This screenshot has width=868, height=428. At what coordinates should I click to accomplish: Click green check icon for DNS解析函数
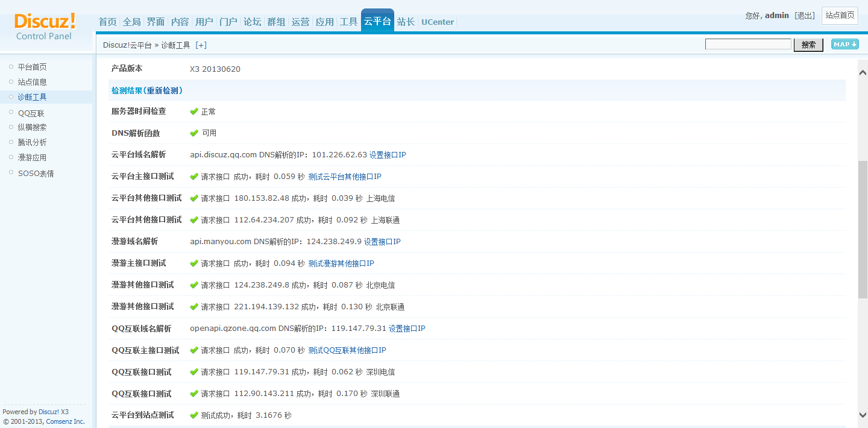(x=194, y=133)
